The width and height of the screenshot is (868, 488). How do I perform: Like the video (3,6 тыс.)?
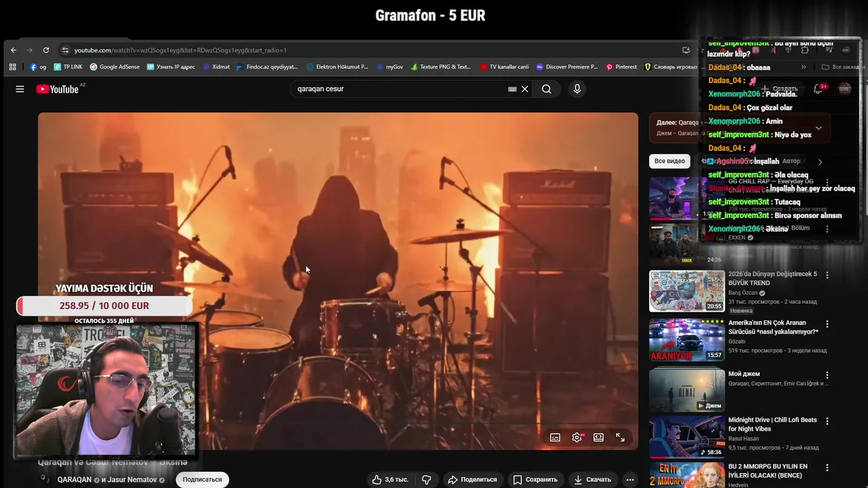click(x=390, y=479)
